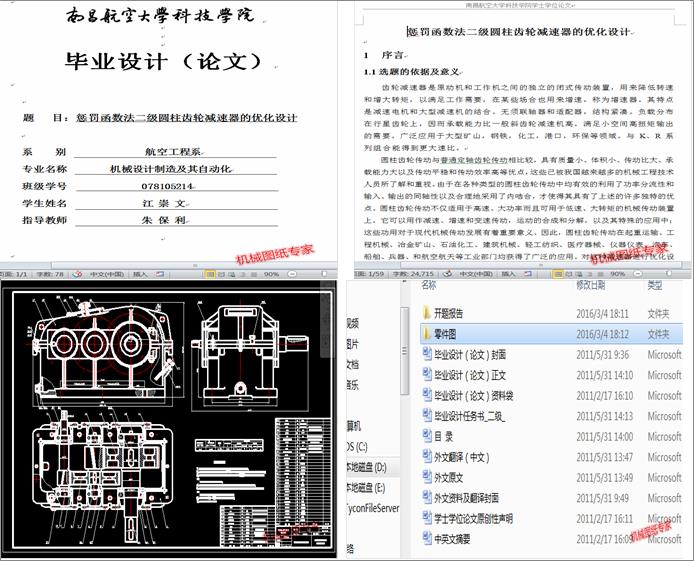Viewport: 694px width, 561px height.
Task: Click the word count 24,715 in the thesis body status bar
Action: [x=413, y=274]
